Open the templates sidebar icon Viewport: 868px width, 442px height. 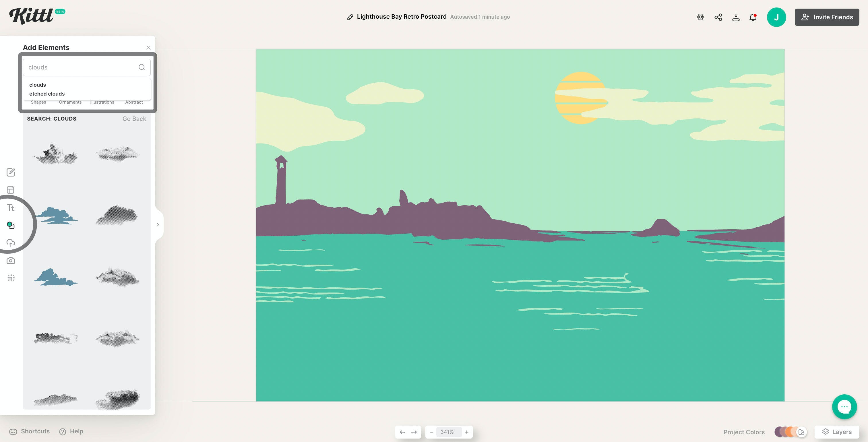11,190
